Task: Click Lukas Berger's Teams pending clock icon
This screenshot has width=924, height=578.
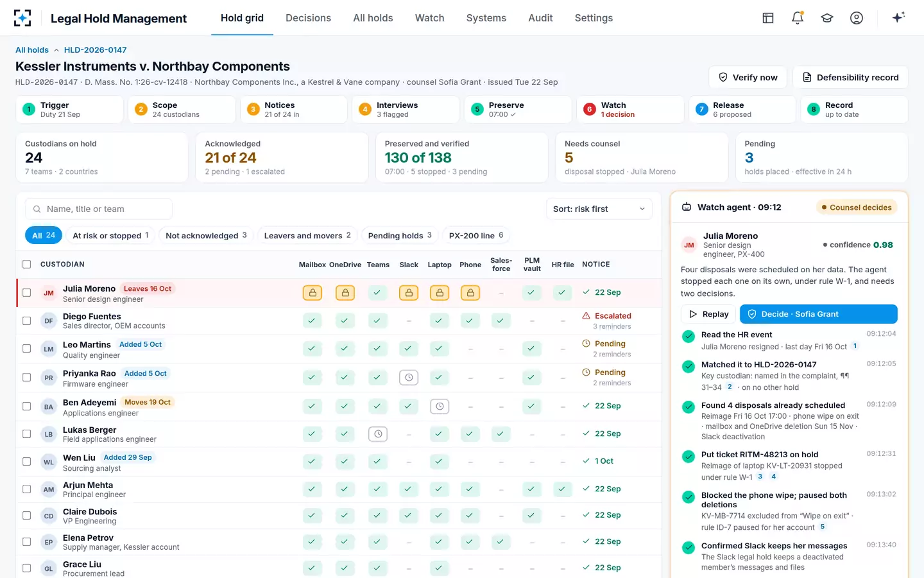Action: pyautogui.click(x=378, y=434)
